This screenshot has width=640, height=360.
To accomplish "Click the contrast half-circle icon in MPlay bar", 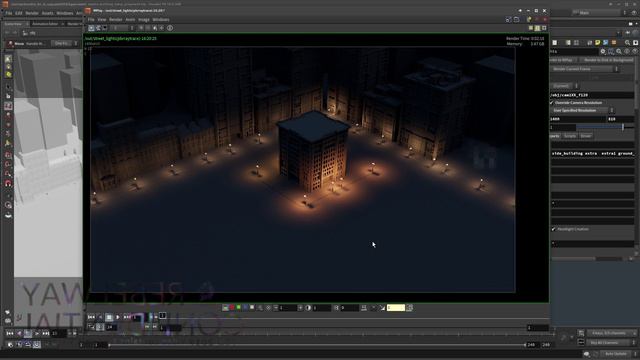I will click(308, 308).
